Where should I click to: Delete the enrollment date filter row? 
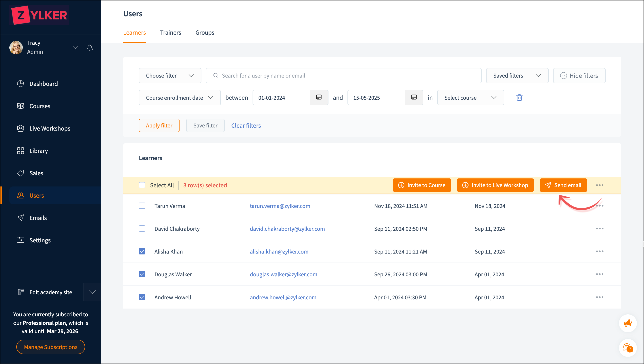tap(519, 98)
